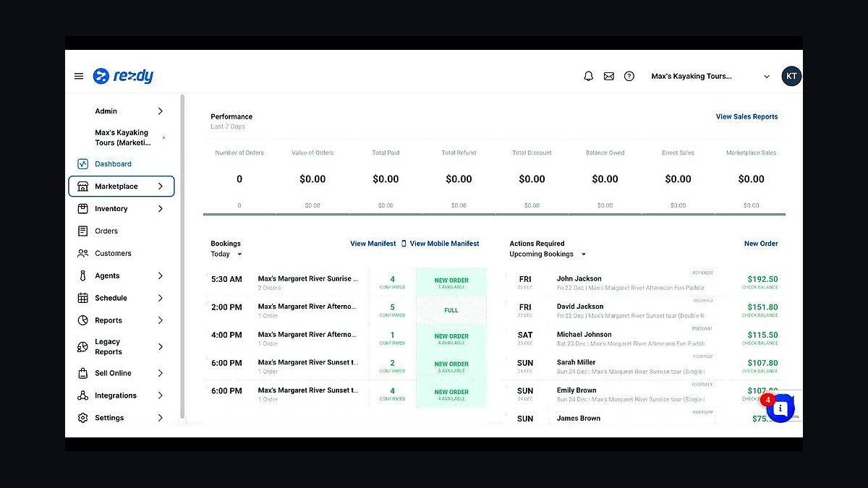Open the 2:00 PM Margaret River Afternoon booking

307,307
